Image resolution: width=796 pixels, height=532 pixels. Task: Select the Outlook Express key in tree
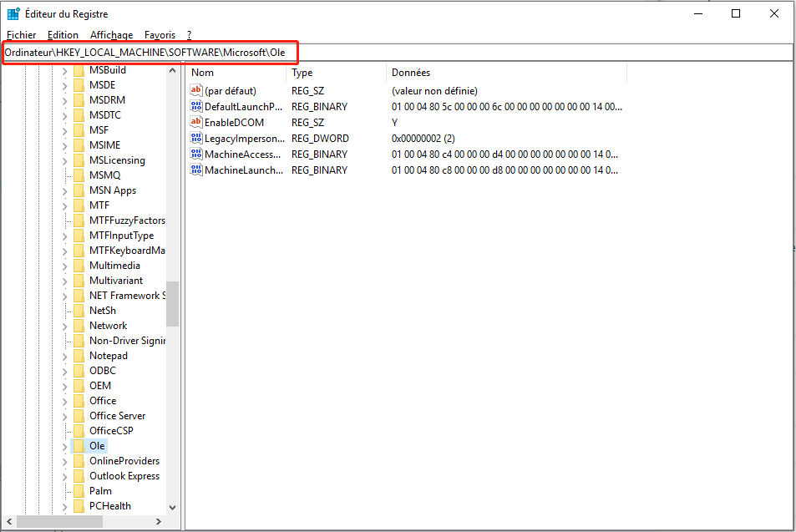point(124,476)
